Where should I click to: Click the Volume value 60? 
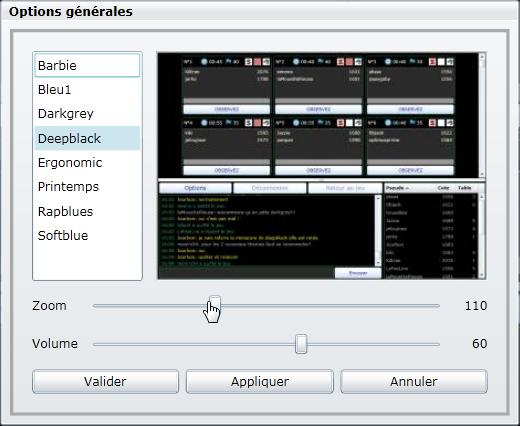click(x=480, y=344)
